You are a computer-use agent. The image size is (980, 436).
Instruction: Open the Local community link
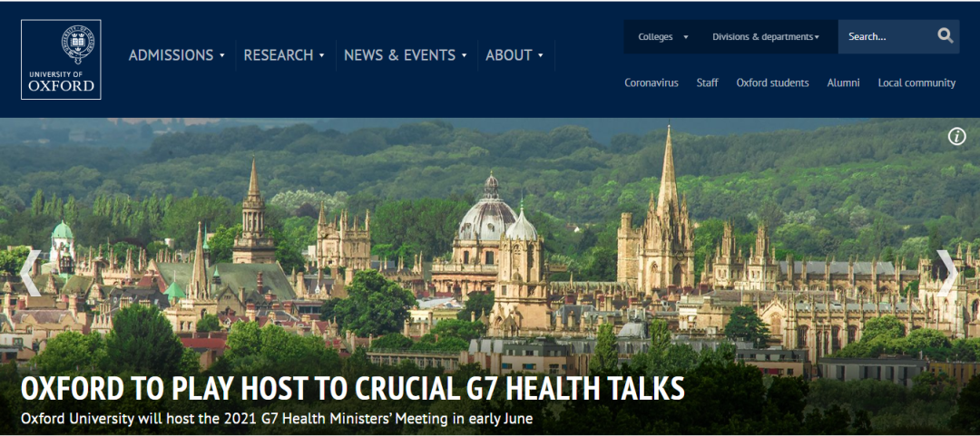click(916, 82)
